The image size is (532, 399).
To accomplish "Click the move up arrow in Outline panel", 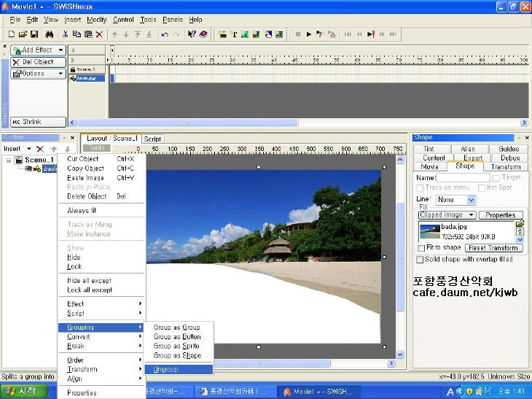I will coord(54,149).
